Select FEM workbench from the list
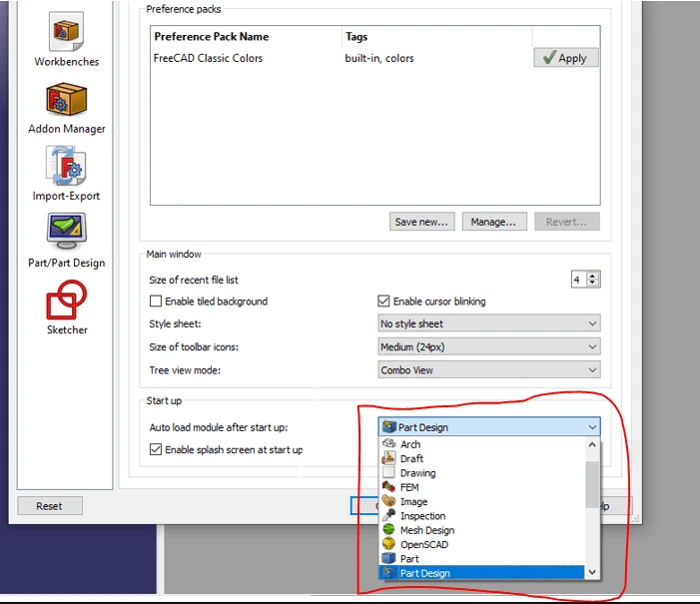 coord(482,487)
